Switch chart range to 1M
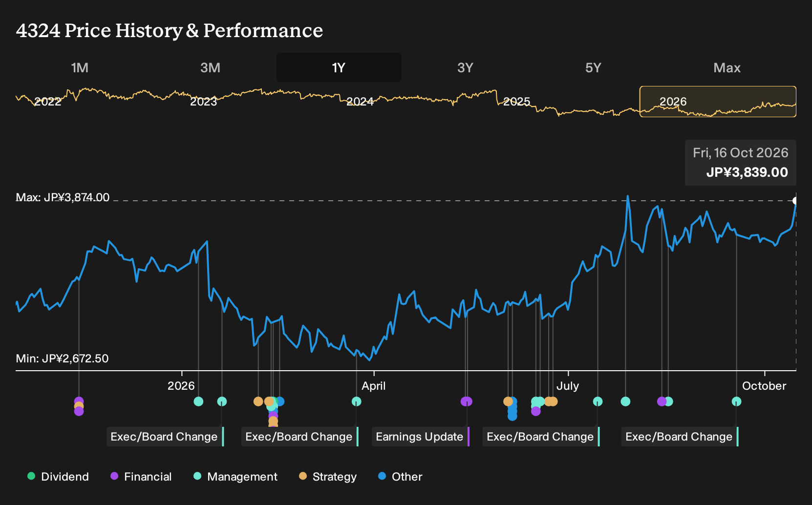Viewport: 812px width, 505px height. coord(80,67)
